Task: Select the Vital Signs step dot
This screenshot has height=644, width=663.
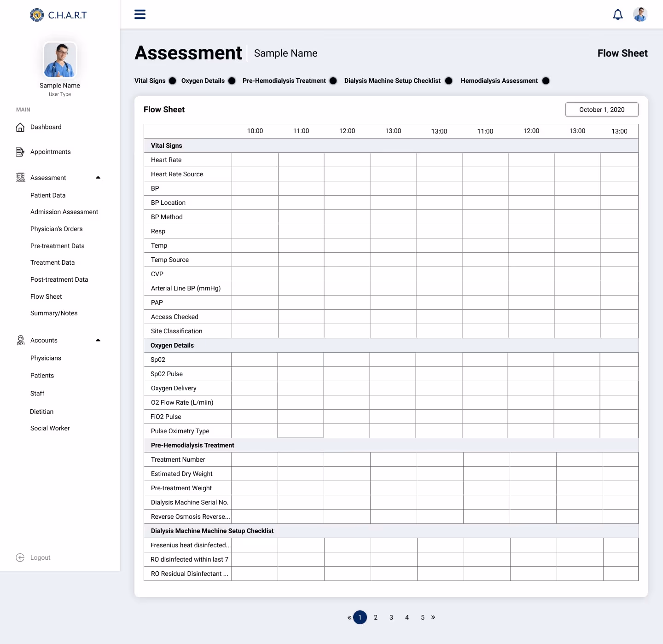Action: (172, 81)
